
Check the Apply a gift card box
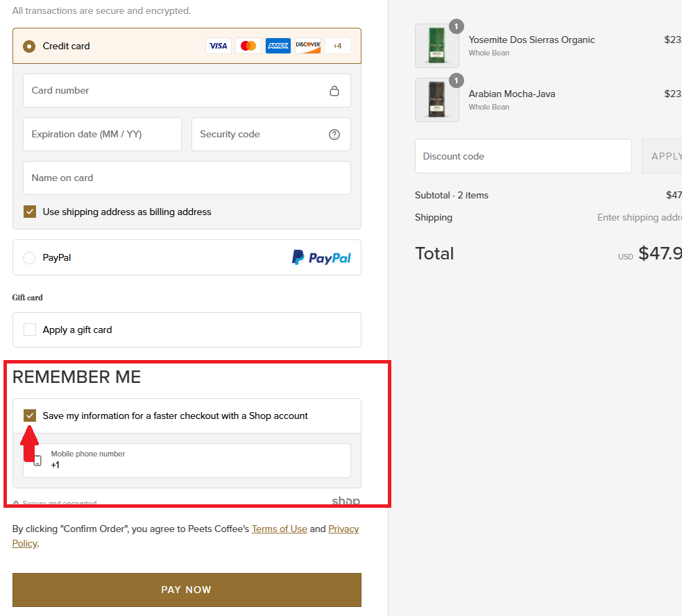pos(30,330)
